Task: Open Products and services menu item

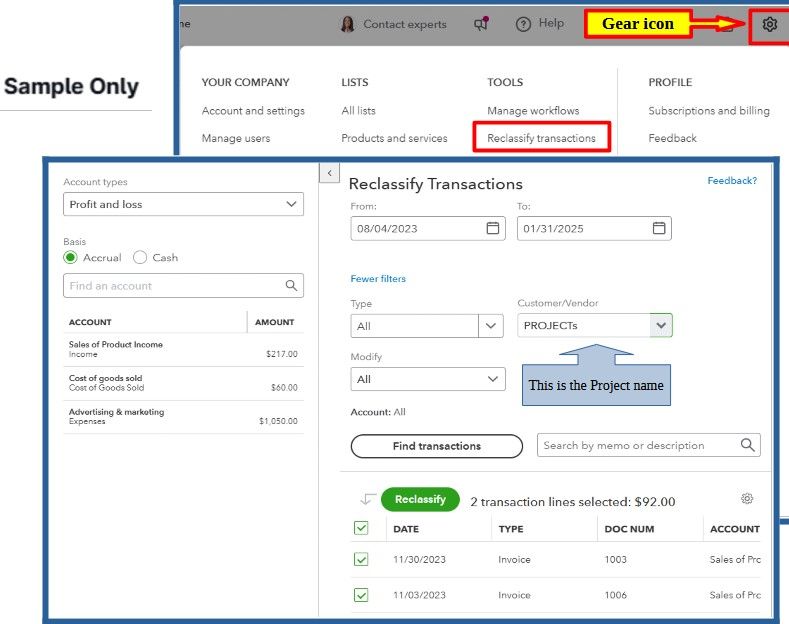Action: pos(394,138)
